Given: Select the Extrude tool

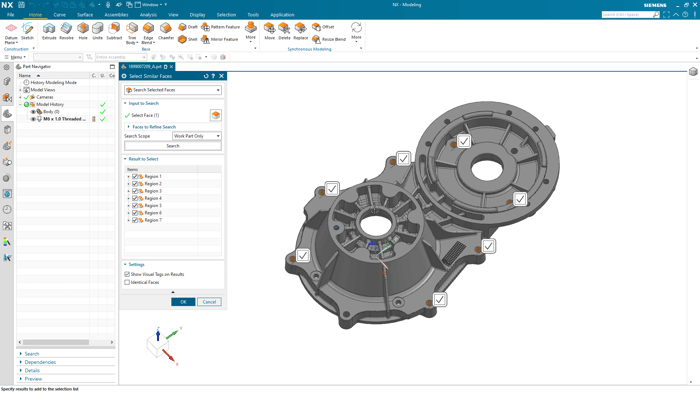Looking at the screenshot, I should click(49, 31).
